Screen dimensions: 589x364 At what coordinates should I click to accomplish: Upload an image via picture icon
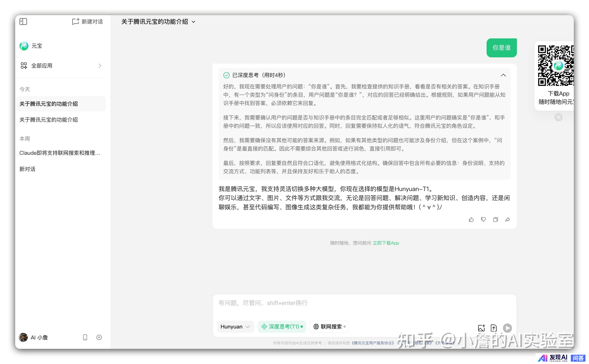click(x=481, y=328)
